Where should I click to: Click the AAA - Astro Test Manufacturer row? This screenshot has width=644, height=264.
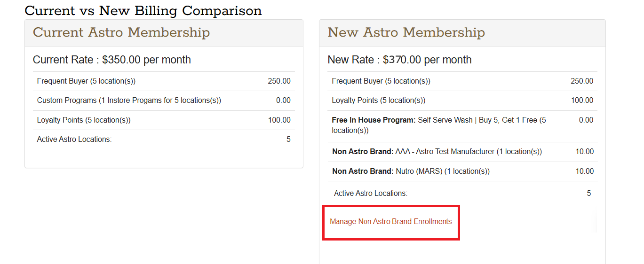pos(437,152)
